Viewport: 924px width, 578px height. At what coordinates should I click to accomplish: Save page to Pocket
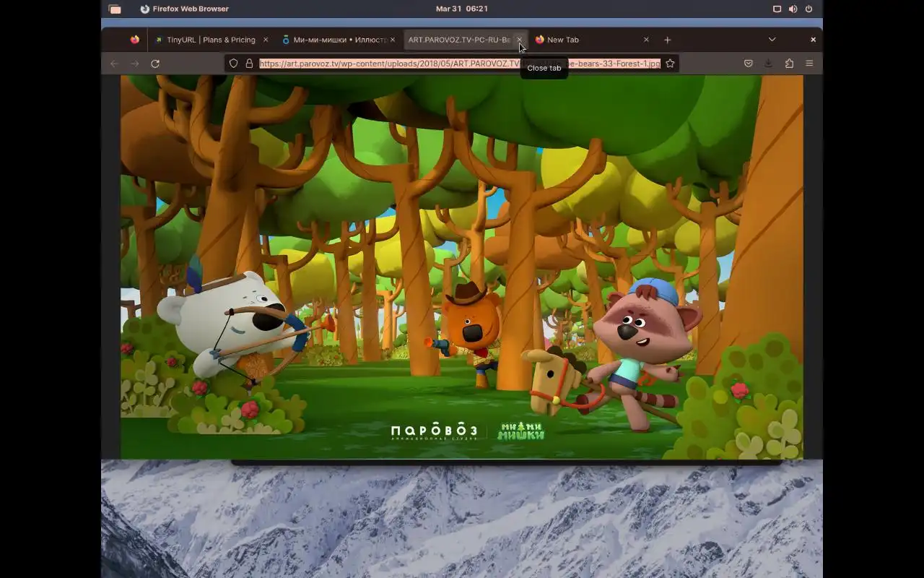(x=749, y=64)
